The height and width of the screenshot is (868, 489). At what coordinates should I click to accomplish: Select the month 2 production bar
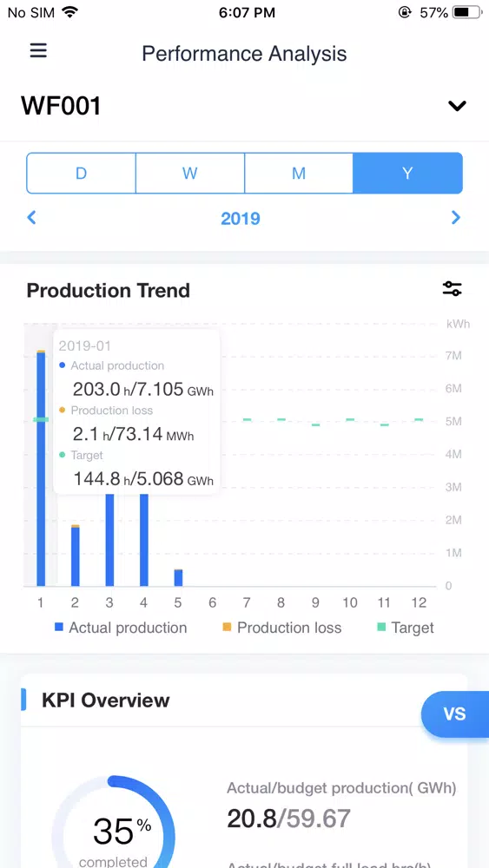click(x=76, y=556)
